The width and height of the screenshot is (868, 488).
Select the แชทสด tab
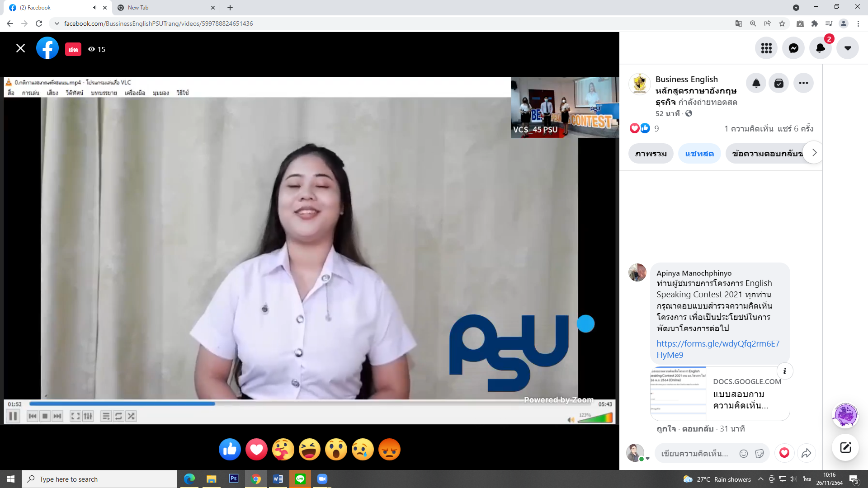pos(699,154)
